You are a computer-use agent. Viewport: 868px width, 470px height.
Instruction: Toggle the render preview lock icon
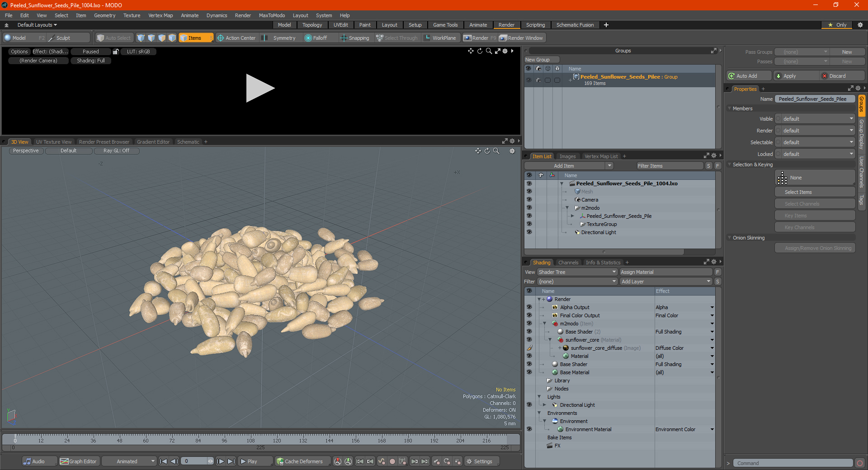[x=116, y=52]
